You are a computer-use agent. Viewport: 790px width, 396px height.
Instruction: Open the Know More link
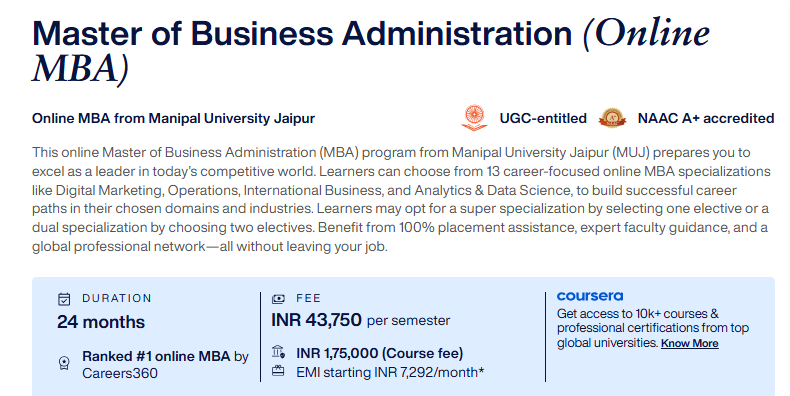point(689,343)
